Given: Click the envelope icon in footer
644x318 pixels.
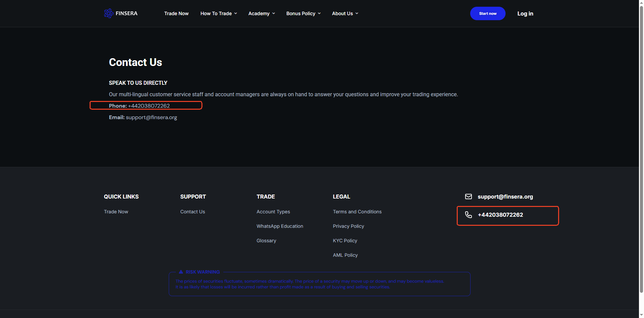Looking at the screenshot, I should click(x=468, y=197).
